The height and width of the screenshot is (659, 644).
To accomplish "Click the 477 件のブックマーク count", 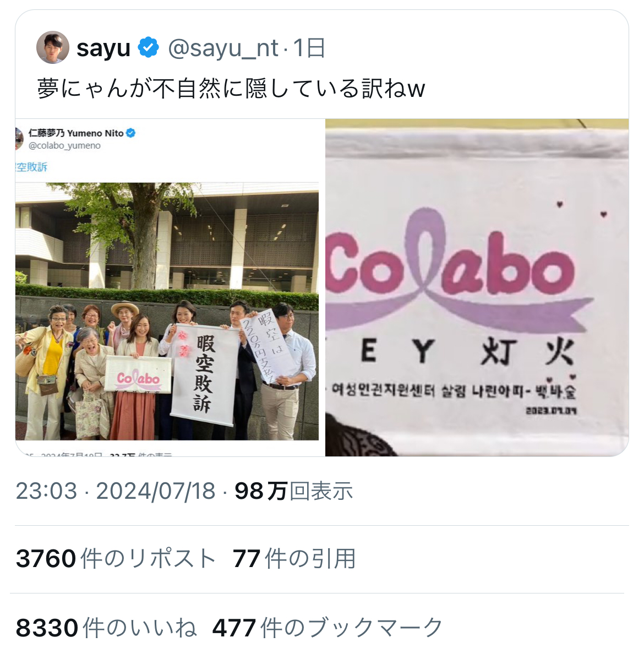I will (x=328, y=628).
